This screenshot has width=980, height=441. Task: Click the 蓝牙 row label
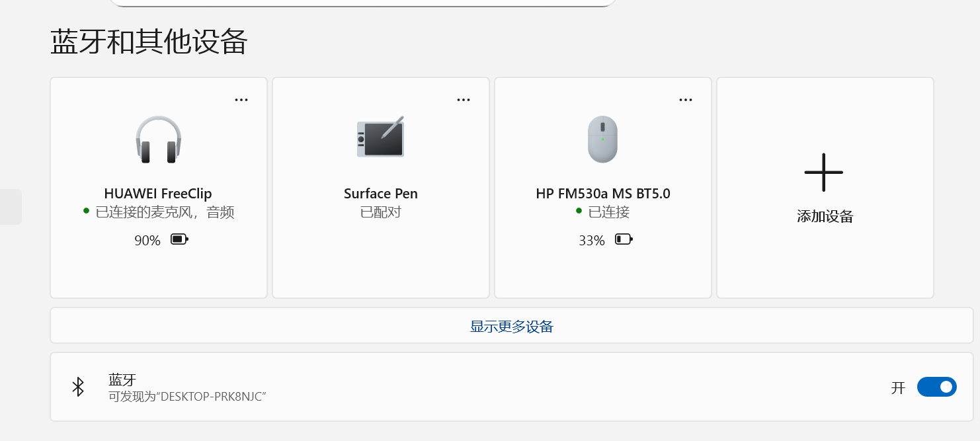pyautogui.click(x=122, y=380)
